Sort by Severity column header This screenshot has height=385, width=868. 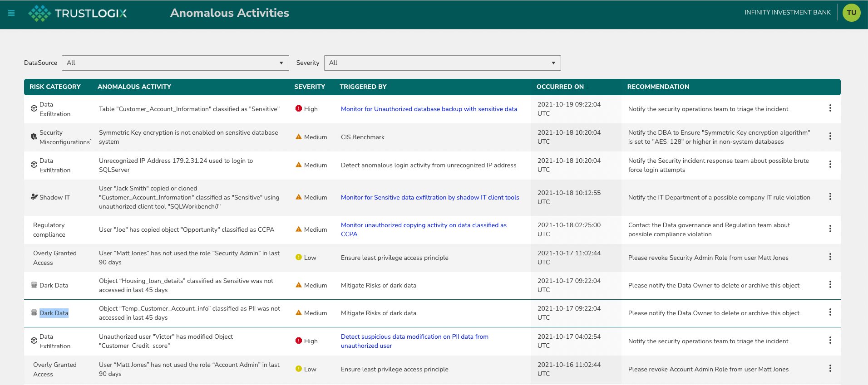[x=310, y=87]
